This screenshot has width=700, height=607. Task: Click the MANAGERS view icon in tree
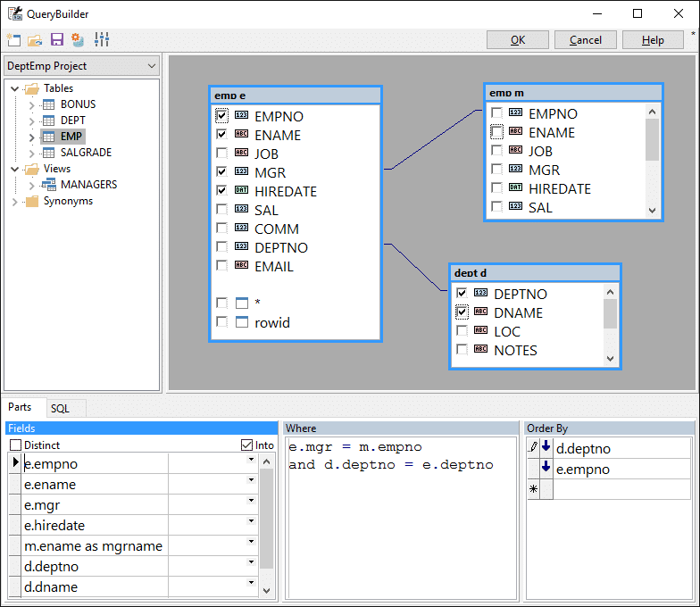[x=49, y=185]
